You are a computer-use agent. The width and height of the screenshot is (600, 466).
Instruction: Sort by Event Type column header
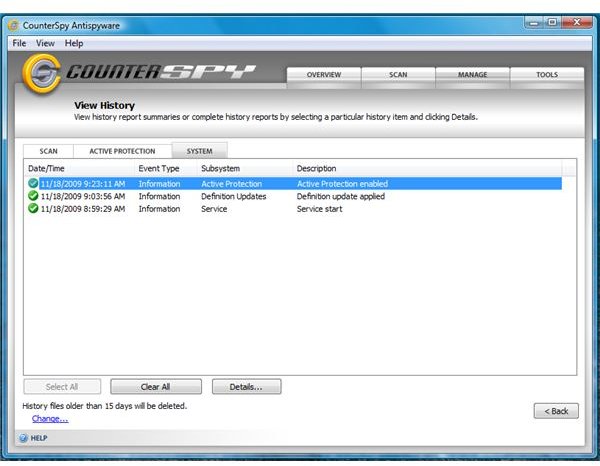click(166, 168)
